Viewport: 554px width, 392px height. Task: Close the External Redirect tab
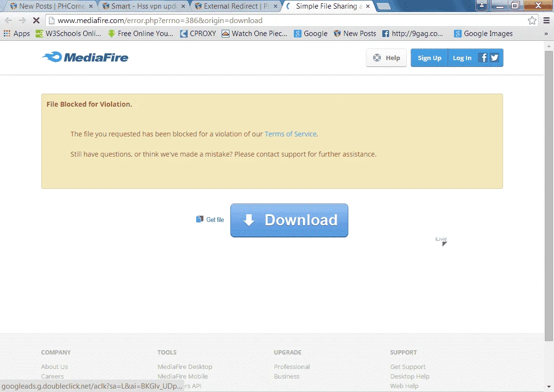click(275, 6)
